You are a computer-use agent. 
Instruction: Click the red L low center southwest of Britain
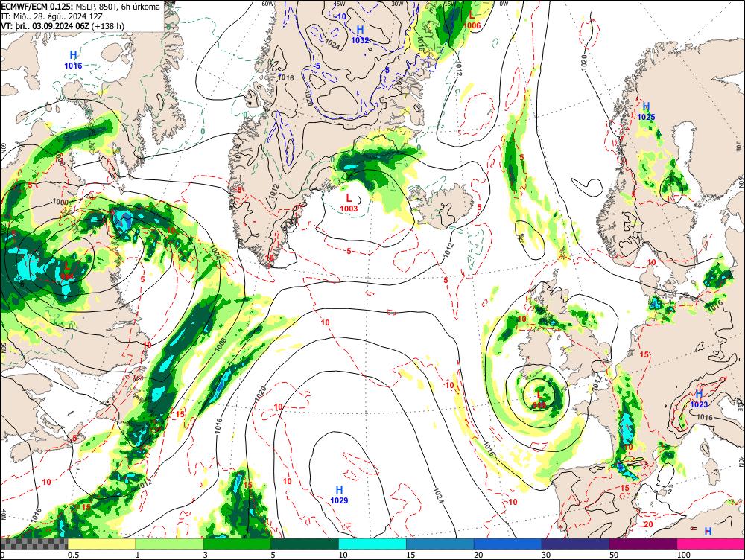(x=539, y=395)
